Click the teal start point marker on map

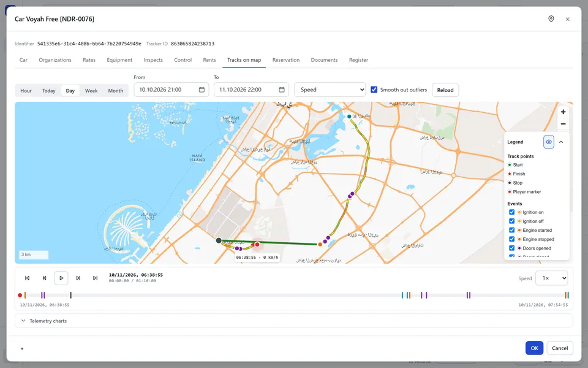pos(349,117)
